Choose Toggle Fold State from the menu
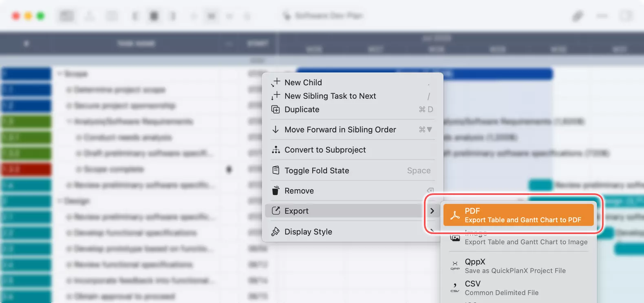 [317, 170]
